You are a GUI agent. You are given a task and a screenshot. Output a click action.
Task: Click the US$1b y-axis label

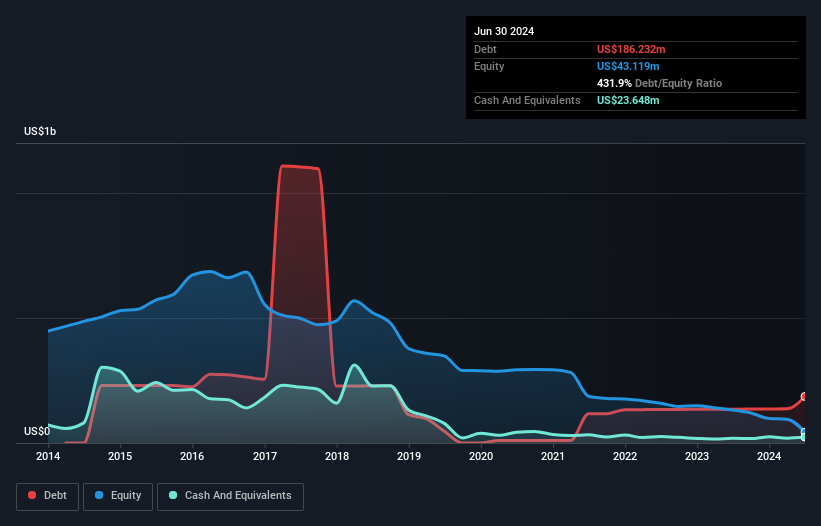pyautogui.click(x=40, y=131)
